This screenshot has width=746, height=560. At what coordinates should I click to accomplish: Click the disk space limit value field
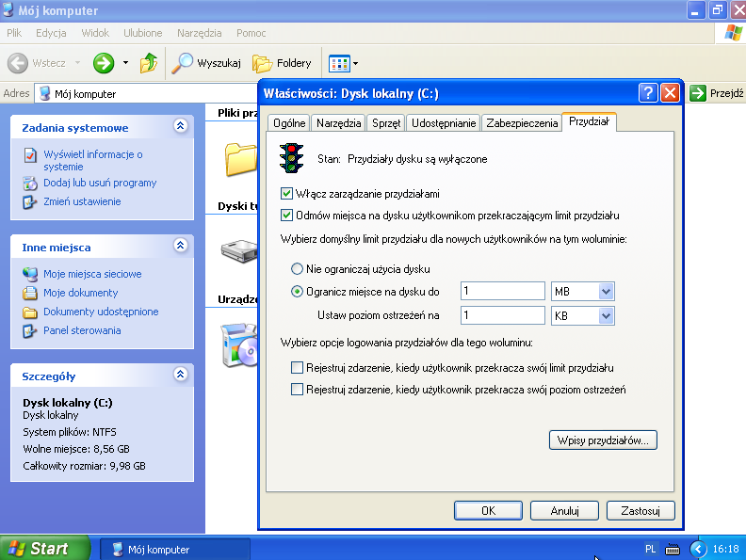502,292
